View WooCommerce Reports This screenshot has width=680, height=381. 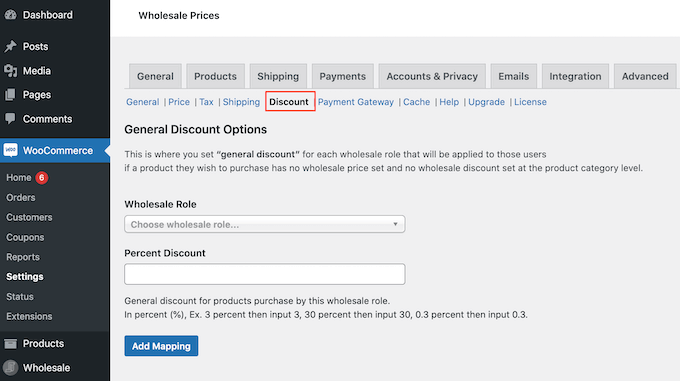23,257
